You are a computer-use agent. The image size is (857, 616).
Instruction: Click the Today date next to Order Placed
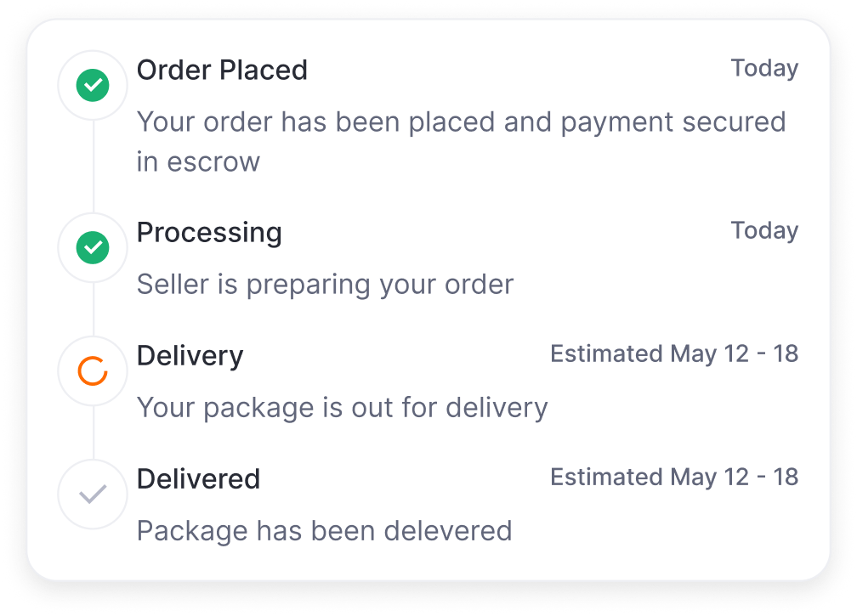pos(764,68)
